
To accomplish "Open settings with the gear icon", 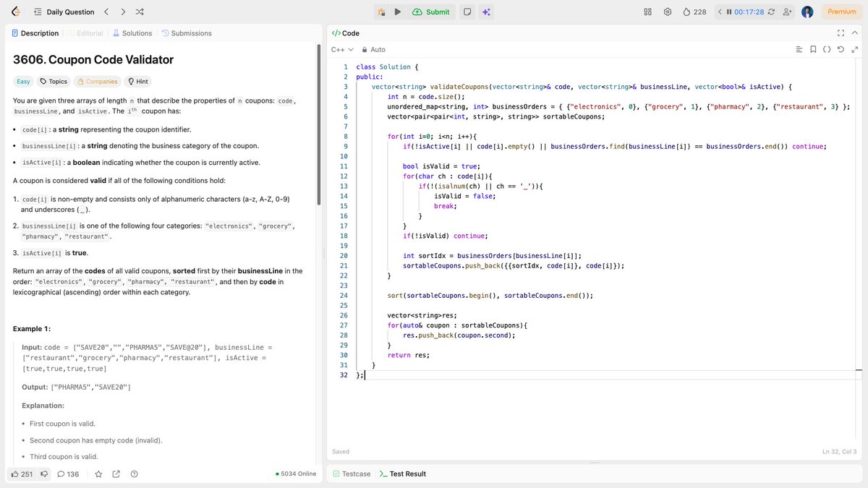I will point(668,12).
